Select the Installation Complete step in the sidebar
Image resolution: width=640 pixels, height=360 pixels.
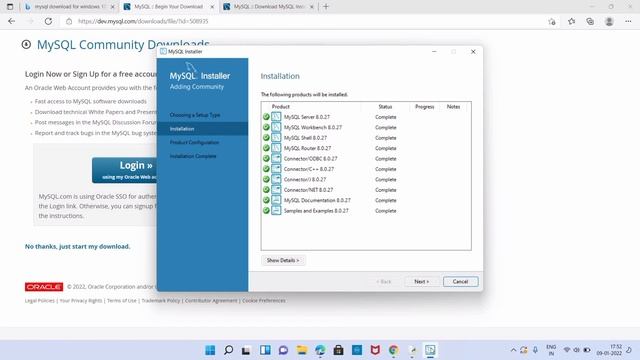[x=193, y=156]
